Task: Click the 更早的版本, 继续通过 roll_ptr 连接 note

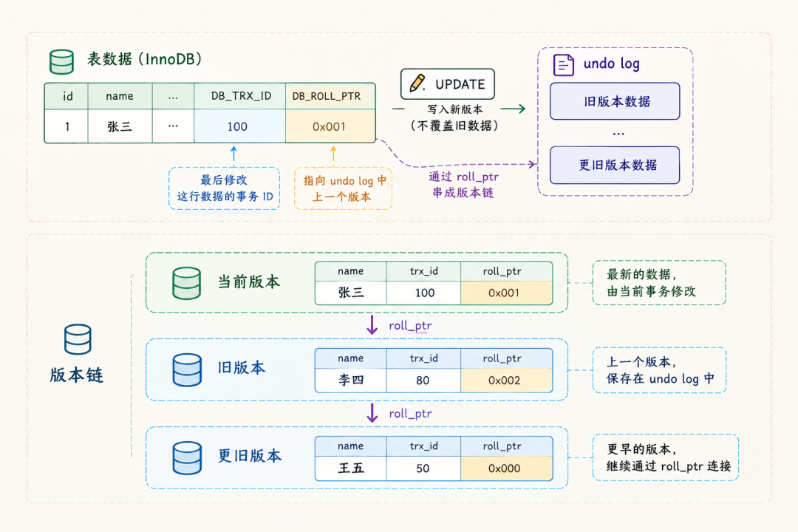Action: click(x=666, y=457)
